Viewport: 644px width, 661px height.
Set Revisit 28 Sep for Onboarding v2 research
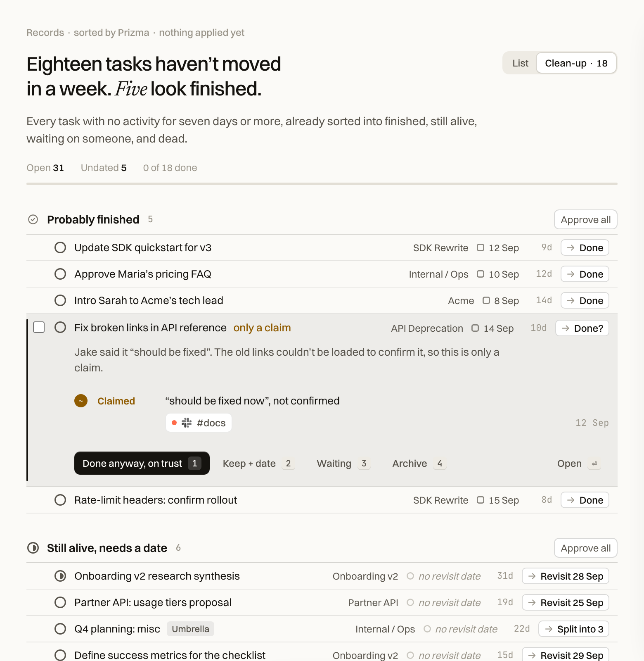[x=566, y=576]
